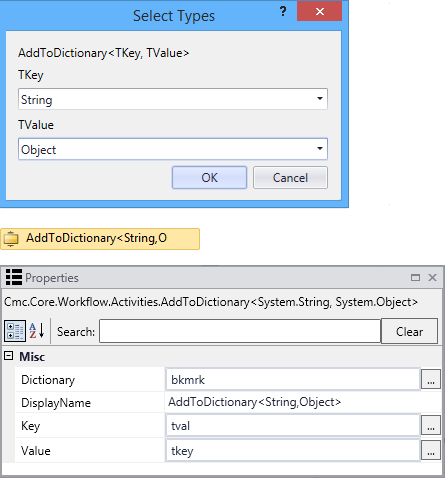446x478 pixels.
Task: Sort properties alphabetically A-Z
Action: (37, 331)
